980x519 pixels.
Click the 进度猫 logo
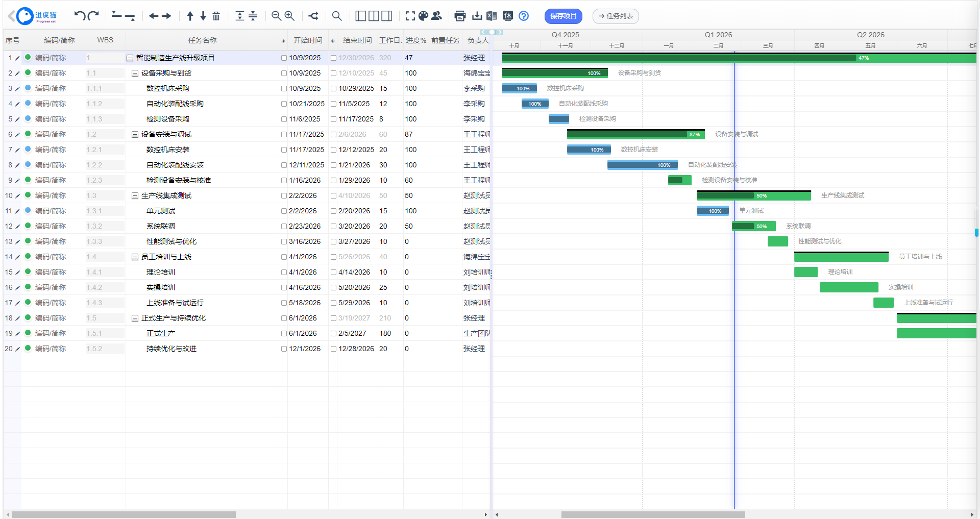37,16
